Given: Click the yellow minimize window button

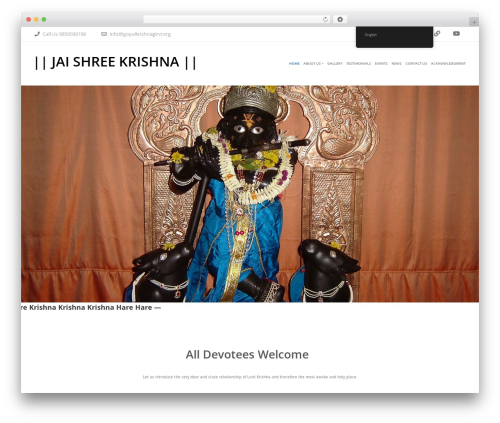Looking at the screenshot, I should pos(36,20).
